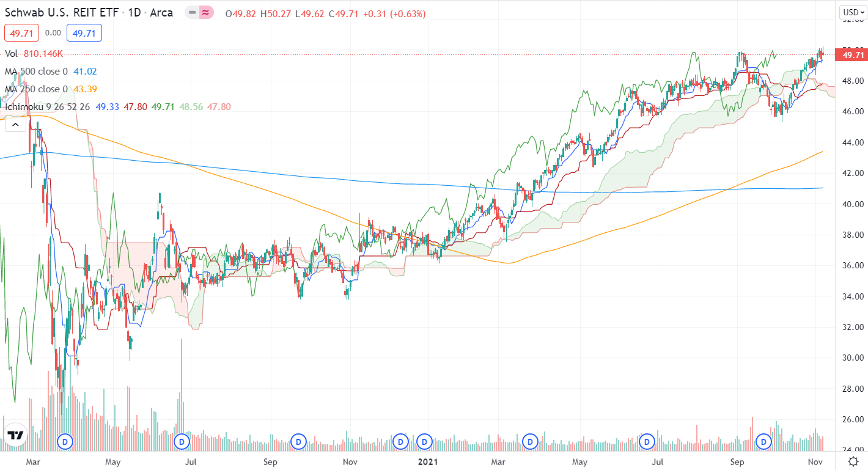Click the 1D interval label in the title

tap(134, 13)
